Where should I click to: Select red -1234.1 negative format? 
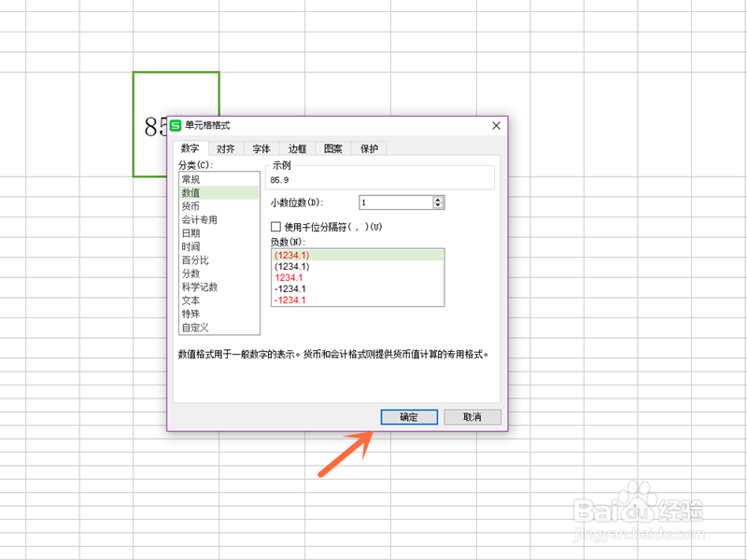358,300
